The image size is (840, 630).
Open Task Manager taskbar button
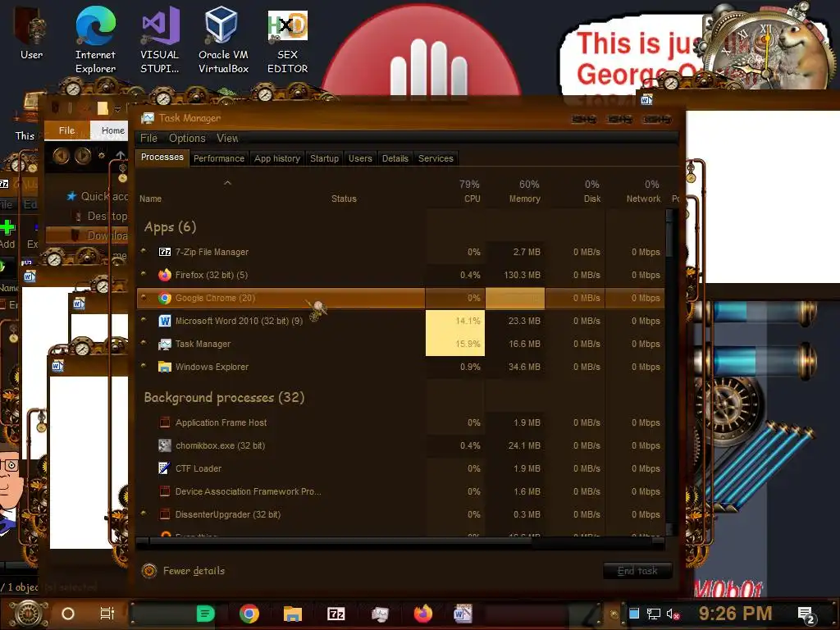(x=380, y=614)
